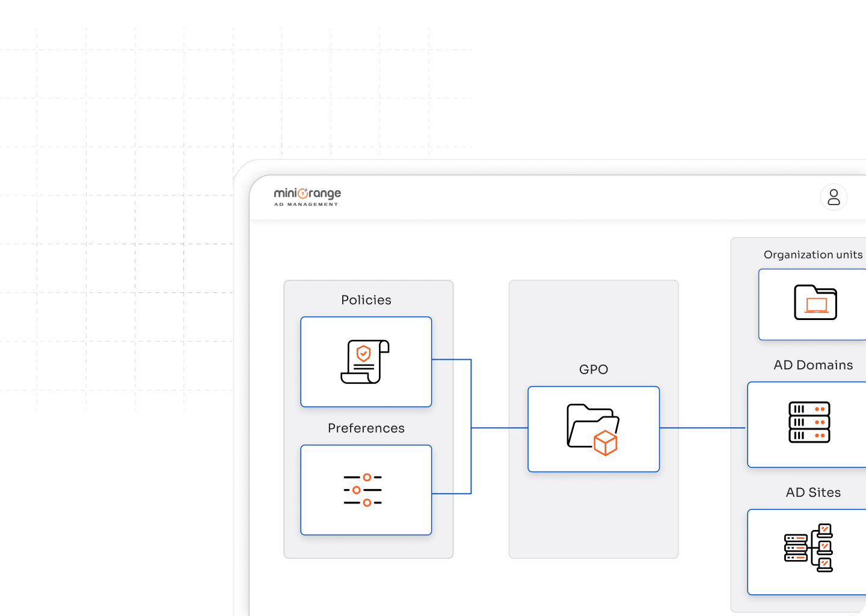Click the AD Domains heading
The height and width of the screenshot is (616, 866).
813,365
